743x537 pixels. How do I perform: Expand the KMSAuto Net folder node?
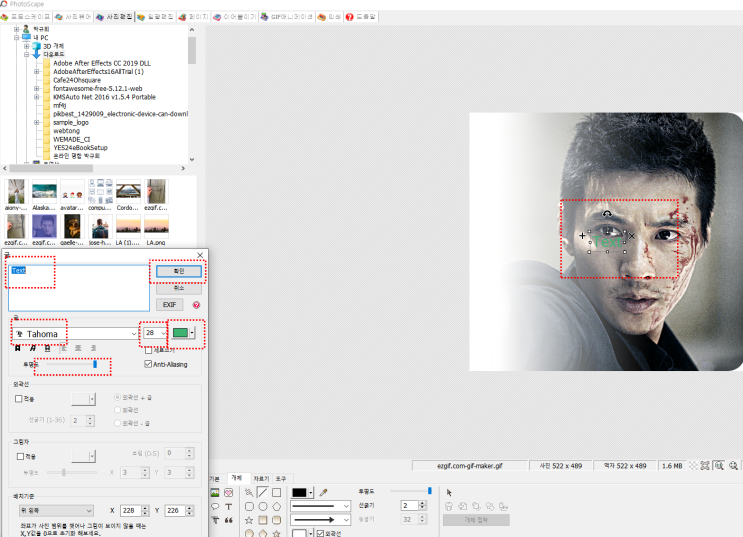click(36, 97)
